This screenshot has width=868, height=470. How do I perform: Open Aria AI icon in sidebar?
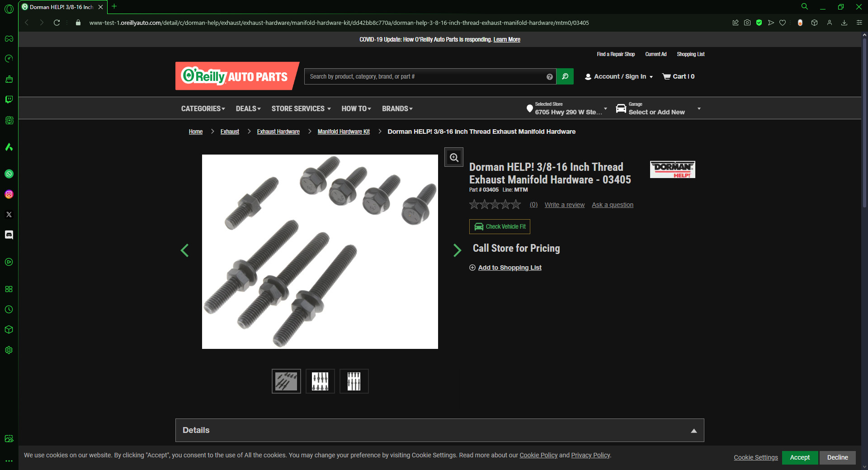point(9,147)
